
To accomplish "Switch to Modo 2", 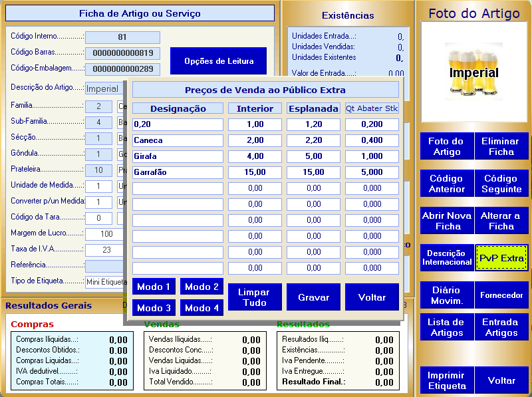I will coord(201,287).
